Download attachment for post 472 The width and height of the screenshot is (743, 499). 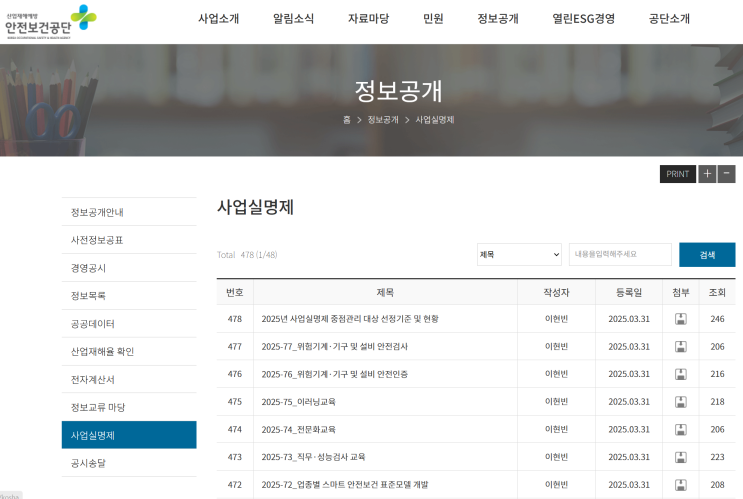[680, 485]
